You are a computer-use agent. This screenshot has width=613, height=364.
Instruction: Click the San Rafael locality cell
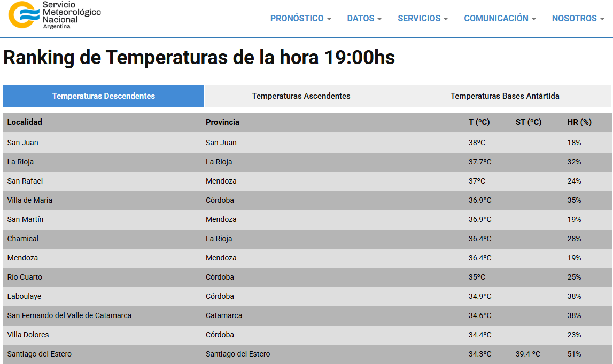pyautogui.click(x=25, y=181)
